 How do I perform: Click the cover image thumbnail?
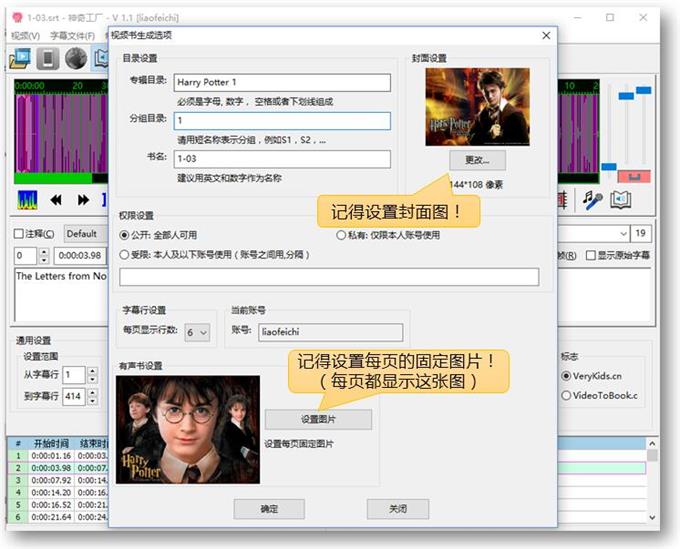pyautogui.click(x=477, y=107)
